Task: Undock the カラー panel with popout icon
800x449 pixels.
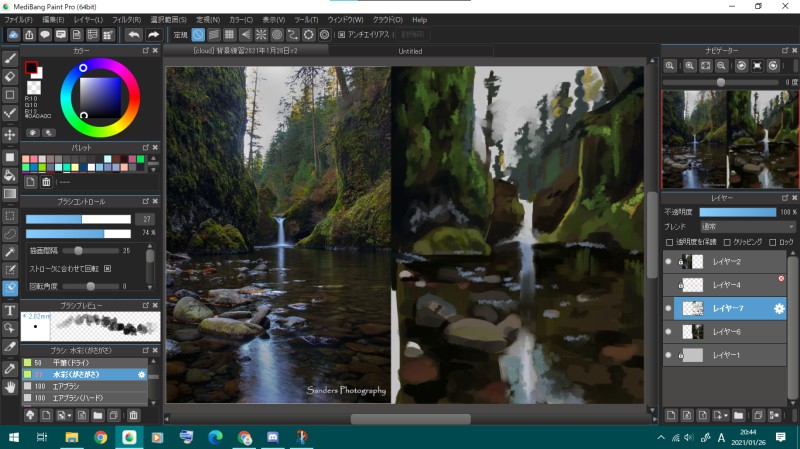Action: pos(145,51)
